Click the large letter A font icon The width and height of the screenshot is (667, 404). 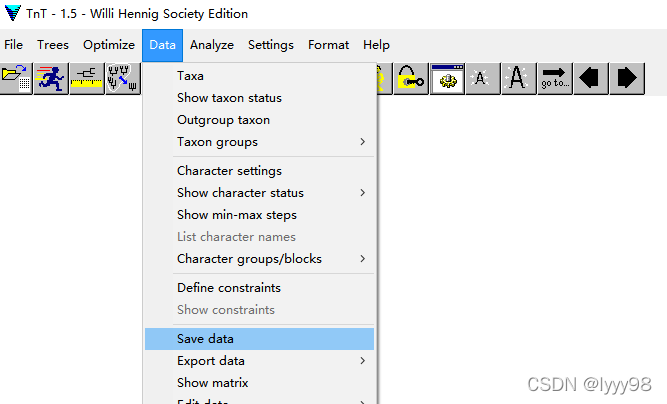pos(519,78)
